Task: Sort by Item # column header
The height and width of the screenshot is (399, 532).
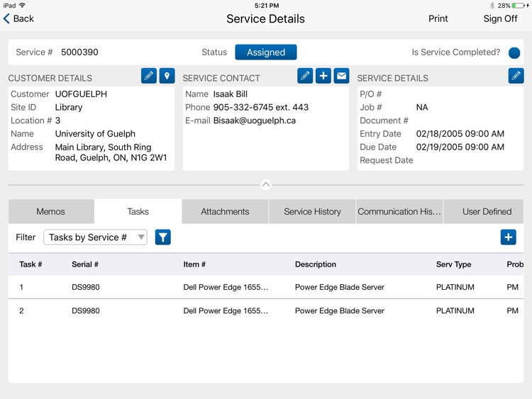Action: pos(194,264)
